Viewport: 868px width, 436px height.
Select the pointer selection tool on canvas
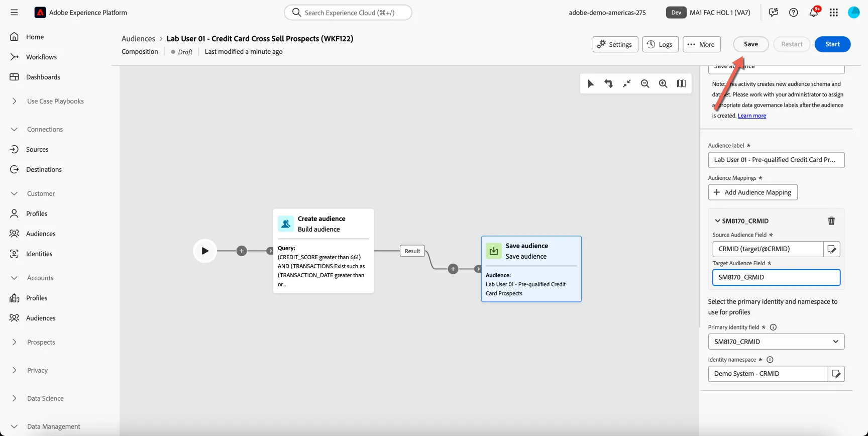tap(591, 84)
